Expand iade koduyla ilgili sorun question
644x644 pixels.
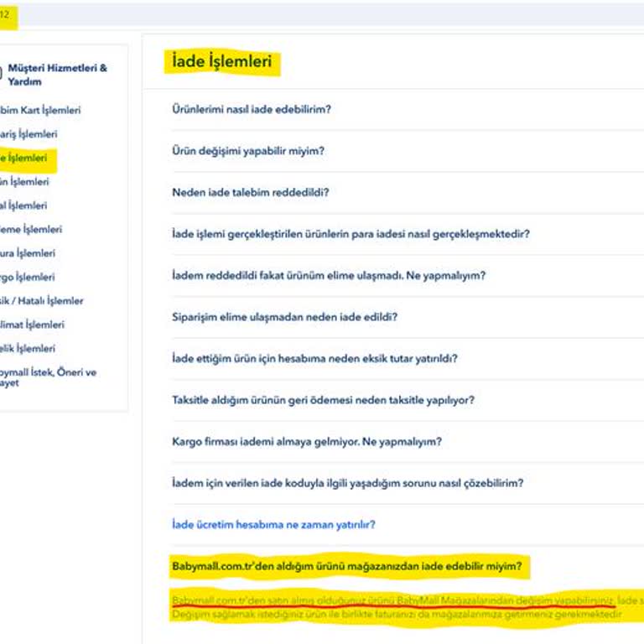point(347,483)
